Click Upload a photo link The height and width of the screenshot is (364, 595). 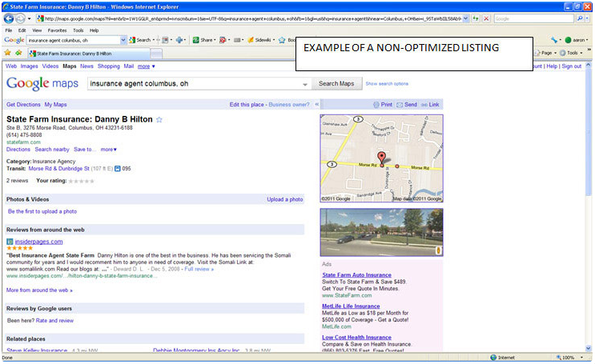(x=285, y=199)
